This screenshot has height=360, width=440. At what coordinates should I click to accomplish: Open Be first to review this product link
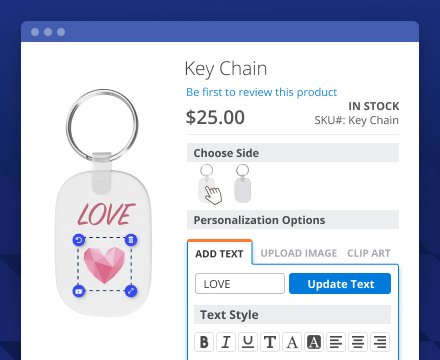261,92
